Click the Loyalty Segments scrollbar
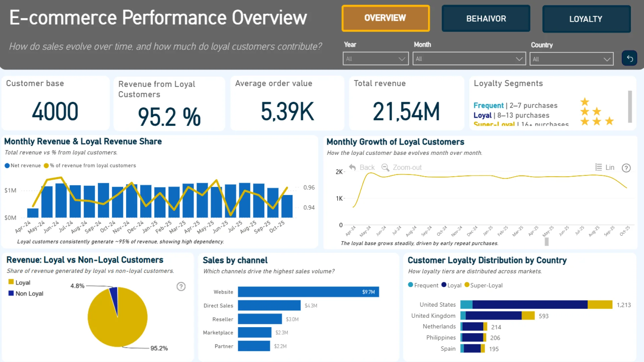644x362 pixels. click(x=630, y=107)
